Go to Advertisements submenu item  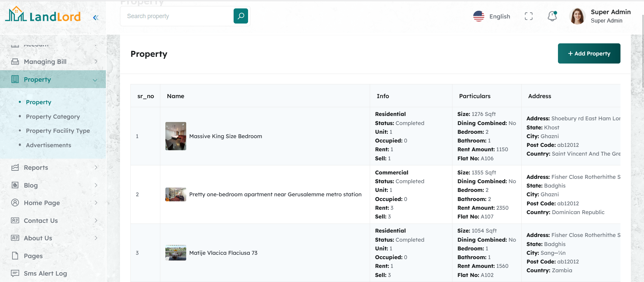tap(48, 145)
